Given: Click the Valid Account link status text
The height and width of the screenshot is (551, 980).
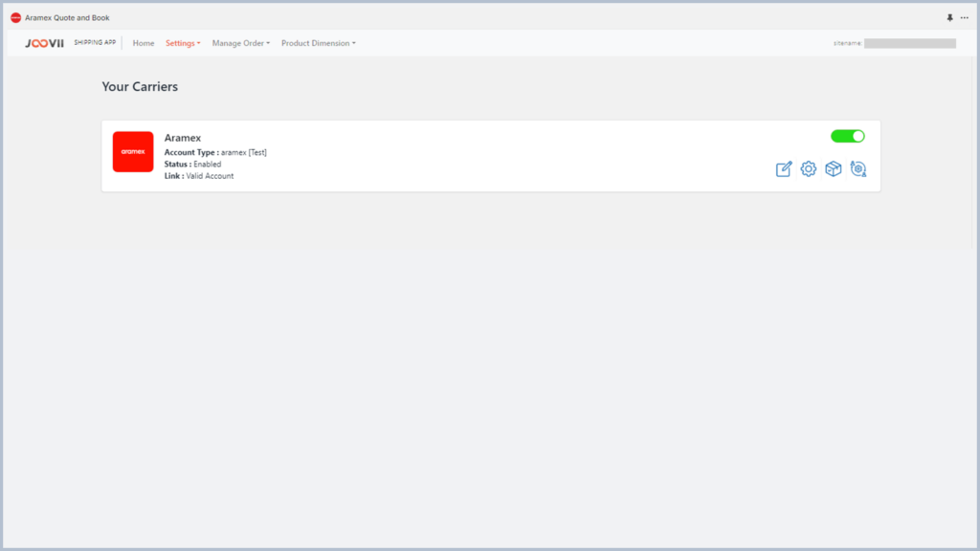Looking at the screenshot, I should point(210,176).
